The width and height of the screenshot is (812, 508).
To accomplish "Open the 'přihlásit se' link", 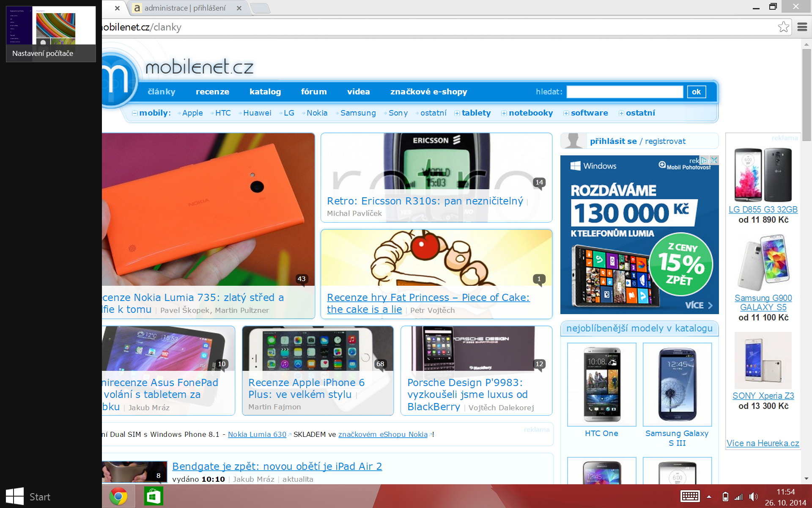I will tap(613, 141).
